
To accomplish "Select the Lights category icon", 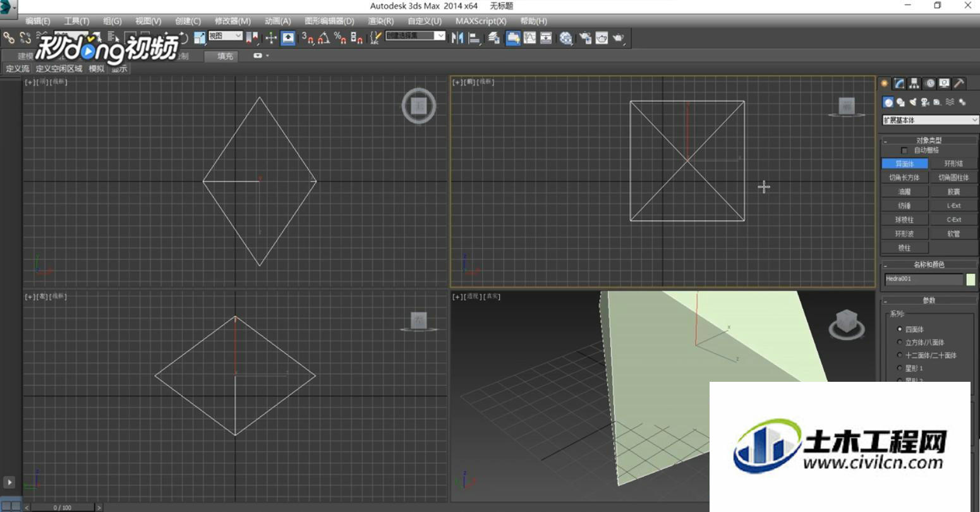I will [x=912, y=102].
